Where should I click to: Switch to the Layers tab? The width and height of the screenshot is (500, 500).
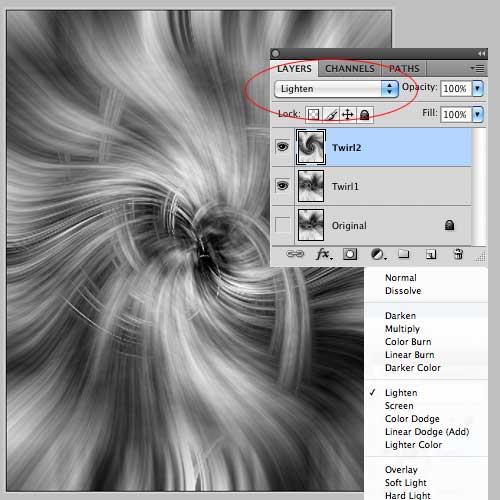294,69
